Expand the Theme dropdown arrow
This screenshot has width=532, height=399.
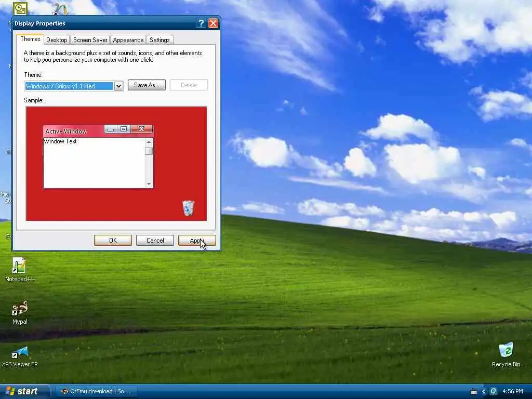(x=118, y=86)
